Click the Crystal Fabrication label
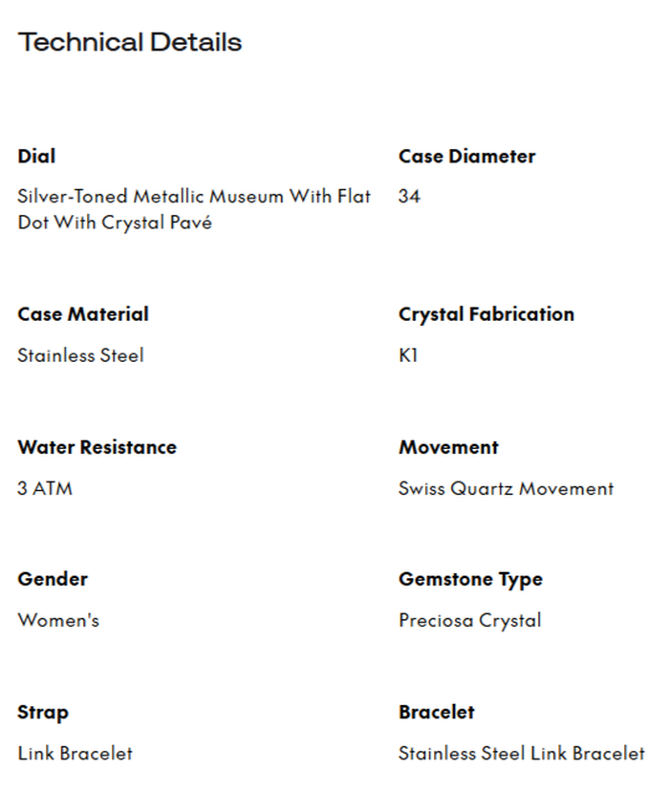Viewport: 669px width, 812px height. (x=486, y=314)
